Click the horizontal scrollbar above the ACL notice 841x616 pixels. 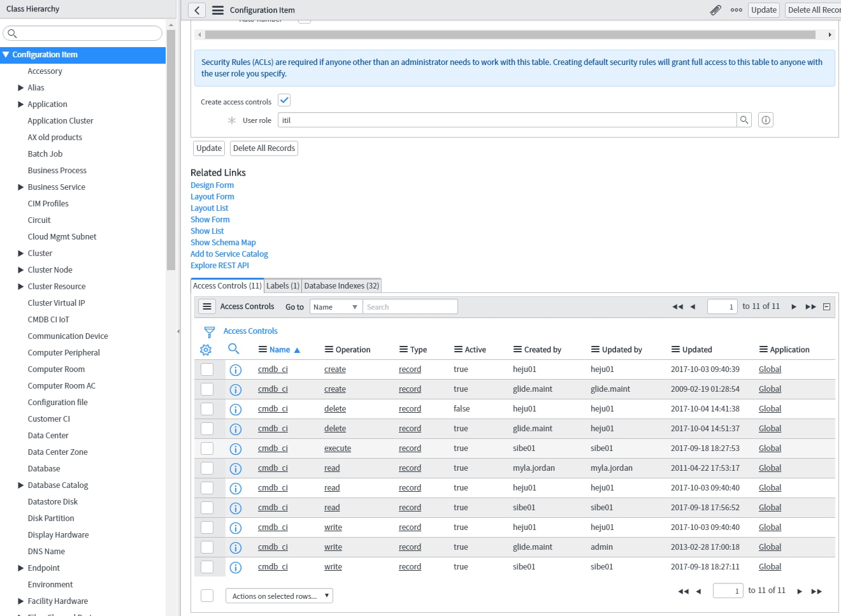click(510, 35)
